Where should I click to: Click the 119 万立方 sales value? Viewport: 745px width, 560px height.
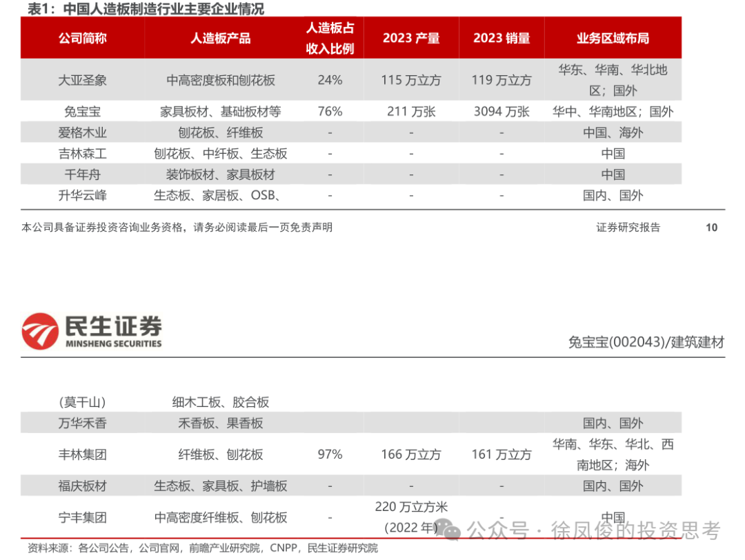501,80
